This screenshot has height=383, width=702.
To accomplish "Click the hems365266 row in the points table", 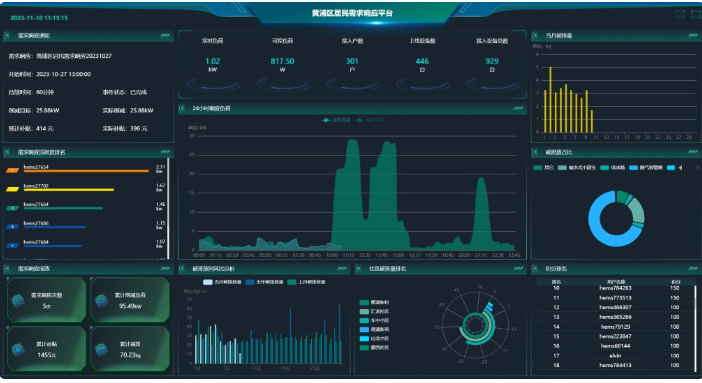I will click(615, 317).
